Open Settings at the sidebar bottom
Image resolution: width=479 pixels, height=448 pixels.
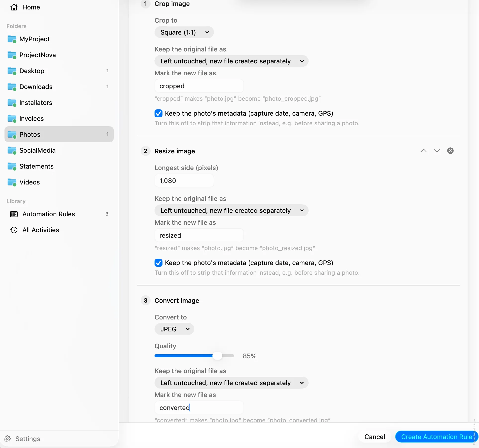[x=22, y=439]
